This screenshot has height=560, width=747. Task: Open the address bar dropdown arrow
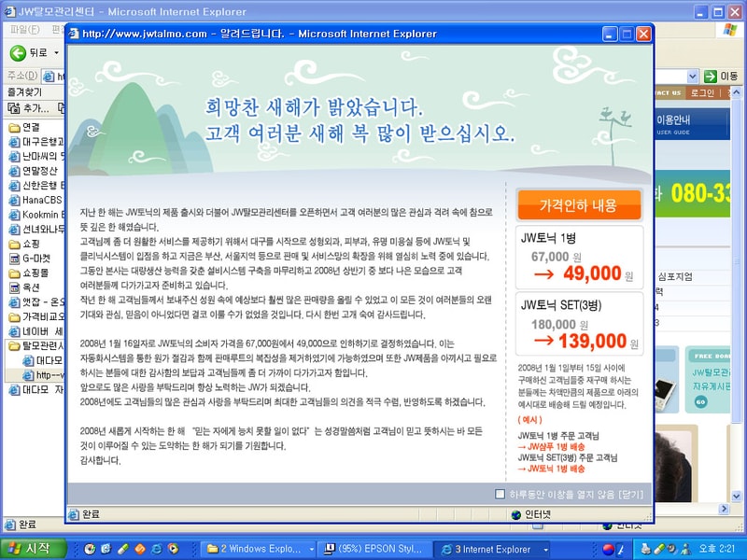click(x=693, y=77)
